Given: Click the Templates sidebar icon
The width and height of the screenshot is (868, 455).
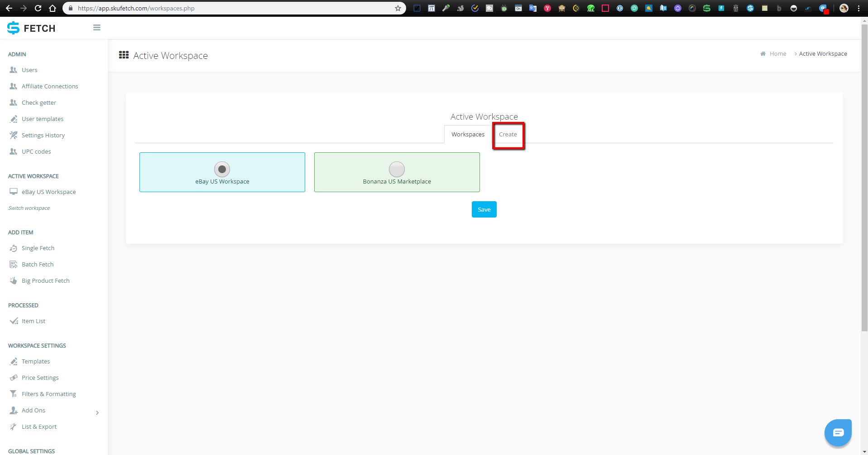Looking at the screenshot, I should point(14,361).
